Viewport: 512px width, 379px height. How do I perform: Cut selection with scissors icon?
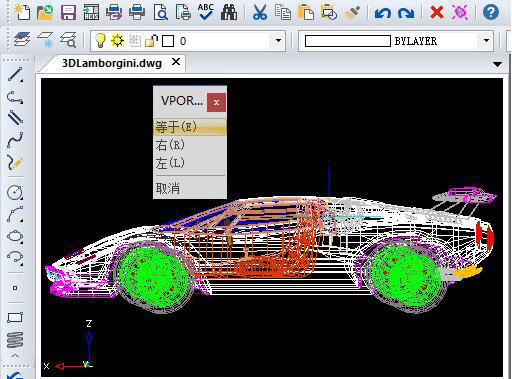point(260,12)
